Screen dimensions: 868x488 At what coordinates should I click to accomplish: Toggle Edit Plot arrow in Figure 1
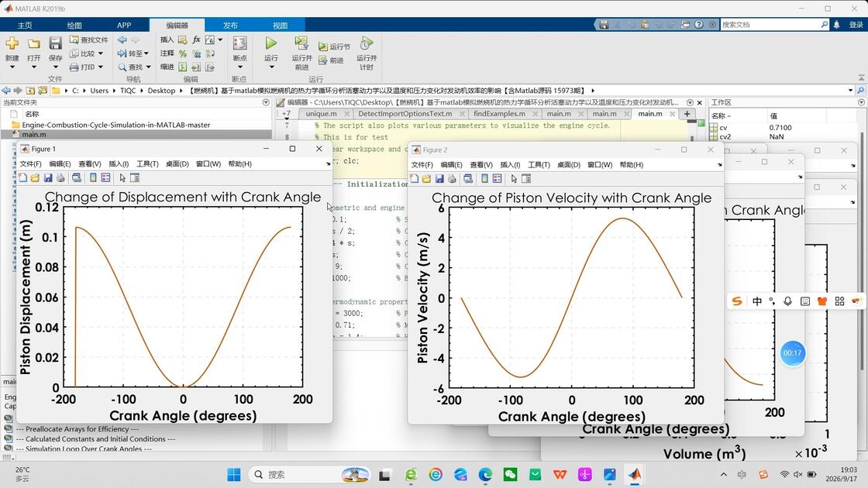tap(122, 178)
